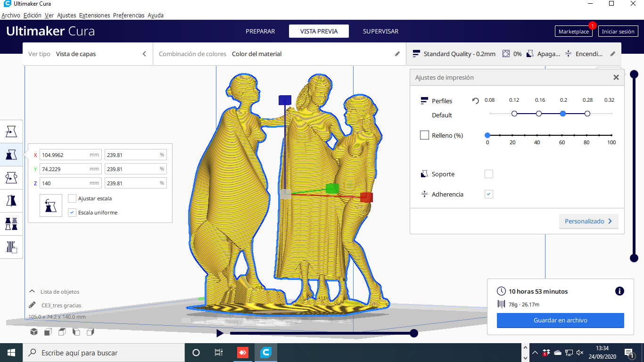Click the path slider handle beside play button
The height and width of the screenshot is (362, 644).
[414, 333]
